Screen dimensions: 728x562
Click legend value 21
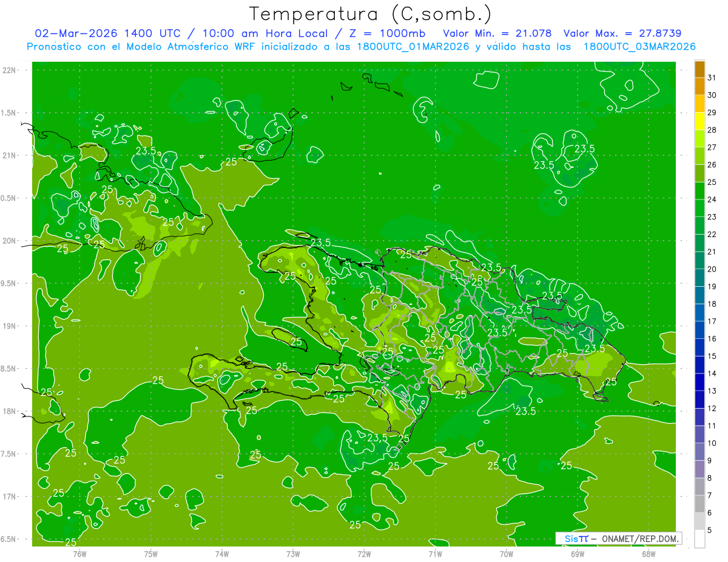tap(712, 252)
